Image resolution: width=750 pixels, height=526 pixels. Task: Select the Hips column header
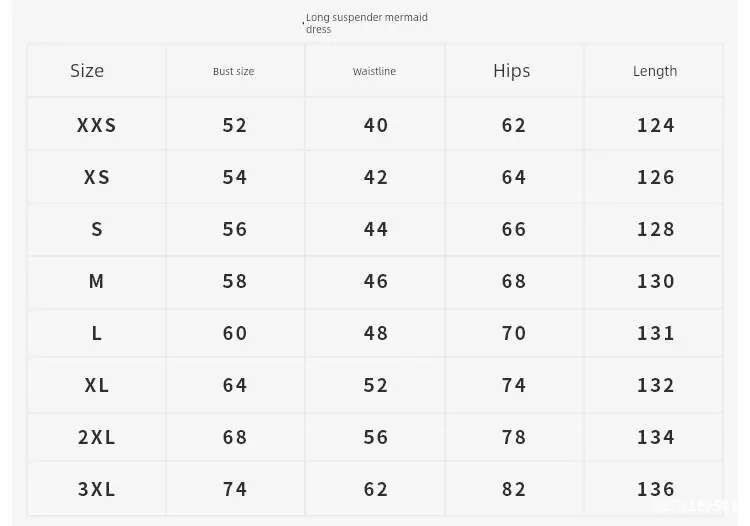[x=511, y=71]
